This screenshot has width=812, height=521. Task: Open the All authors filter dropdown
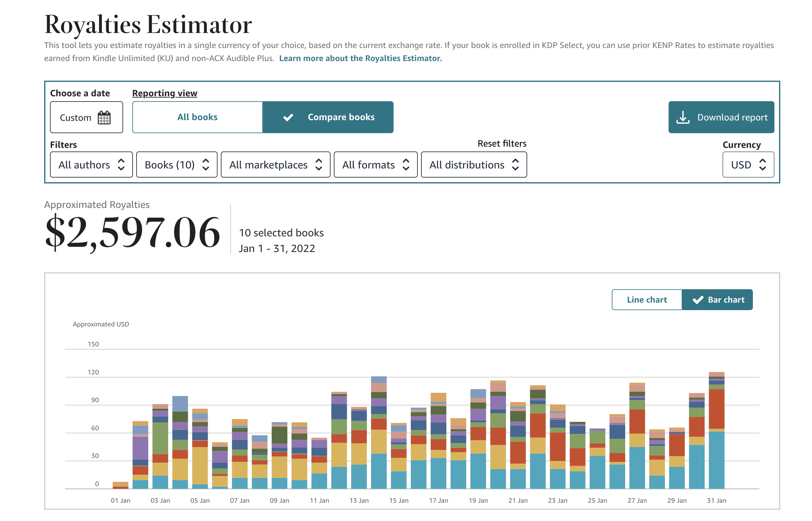pos(91,165)
